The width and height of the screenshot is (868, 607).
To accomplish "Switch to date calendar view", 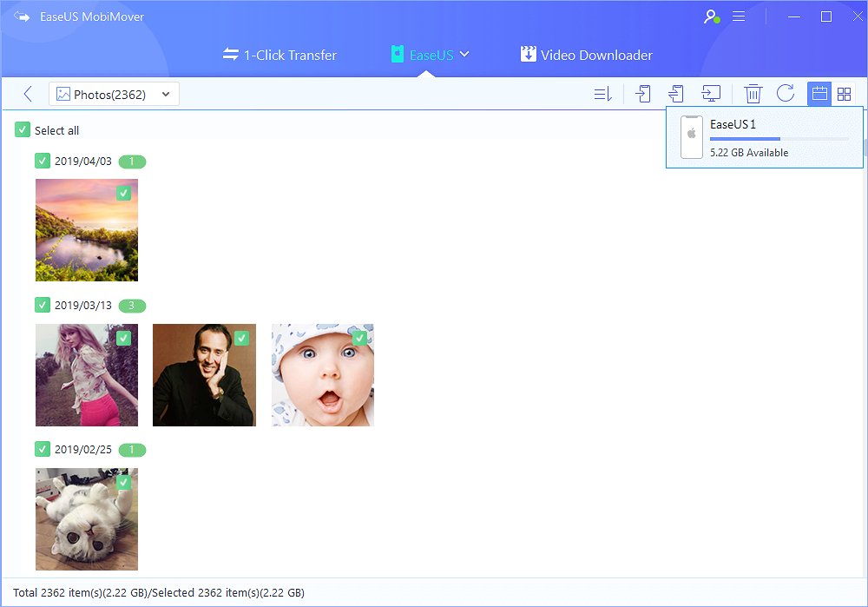I will (819, 94).
